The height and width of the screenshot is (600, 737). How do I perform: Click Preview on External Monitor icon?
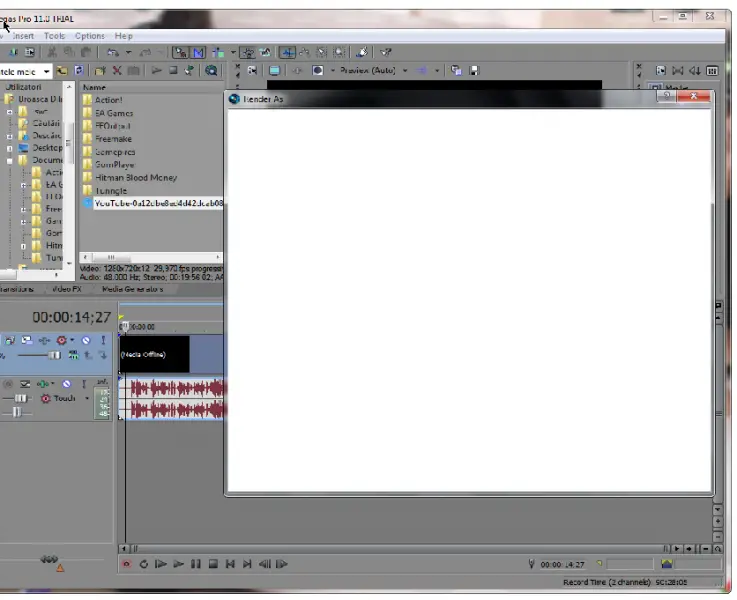(x=274, y=70)
